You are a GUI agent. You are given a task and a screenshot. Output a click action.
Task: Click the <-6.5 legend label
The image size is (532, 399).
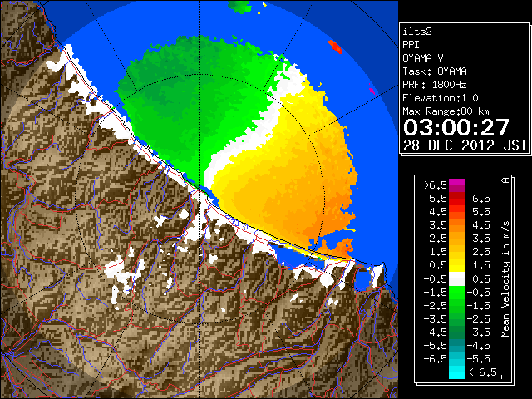click(482, 372)
